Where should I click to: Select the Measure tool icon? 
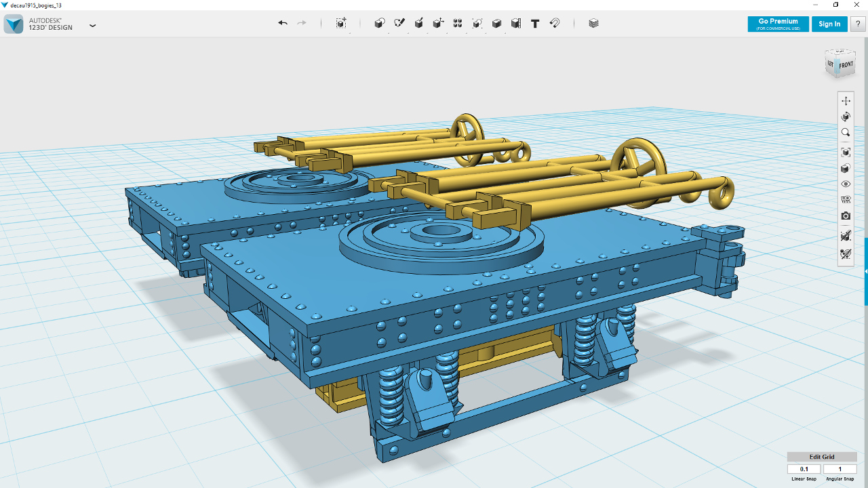[x=515, y=23]
